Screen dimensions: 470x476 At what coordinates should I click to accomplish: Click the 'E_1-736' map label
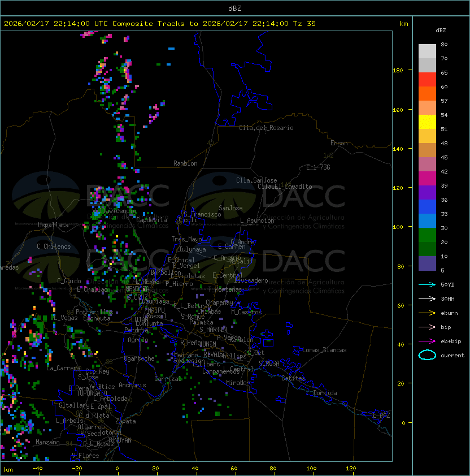[x=318, y=167]
